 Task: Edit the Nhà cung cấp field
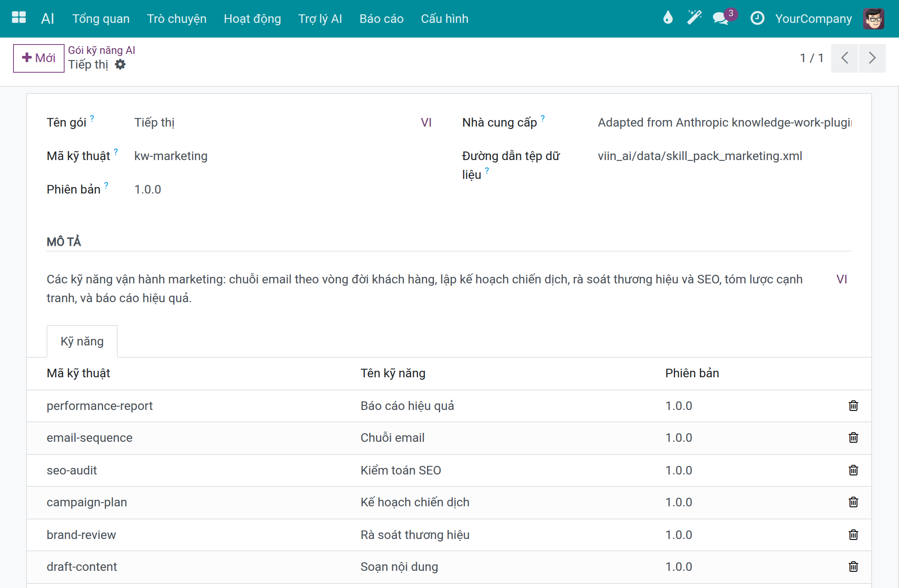click(725, 122)
